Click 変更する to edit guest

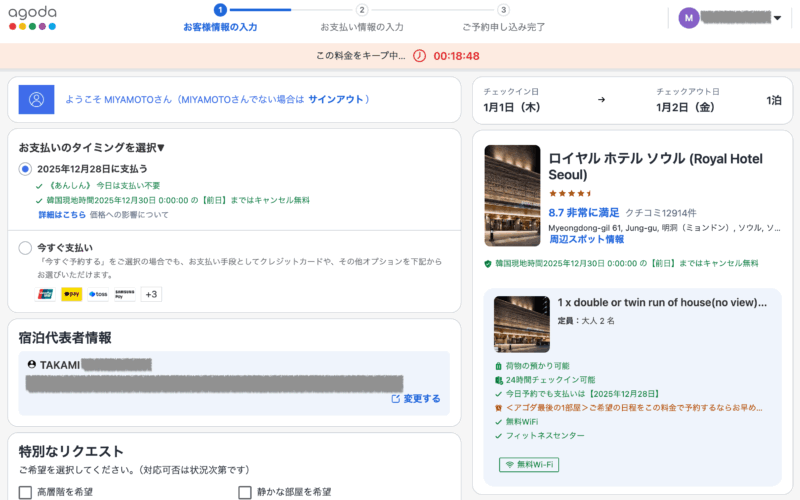click(x=422, y=398)
